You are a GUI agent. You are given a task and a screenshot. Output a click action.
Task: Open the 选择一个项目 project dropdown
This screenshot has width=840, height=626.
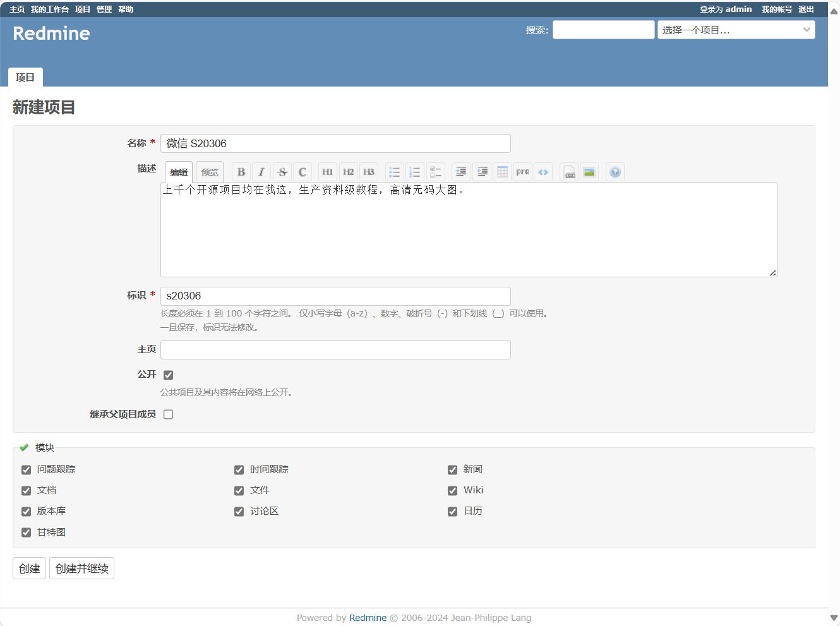[x=736, y=30]
